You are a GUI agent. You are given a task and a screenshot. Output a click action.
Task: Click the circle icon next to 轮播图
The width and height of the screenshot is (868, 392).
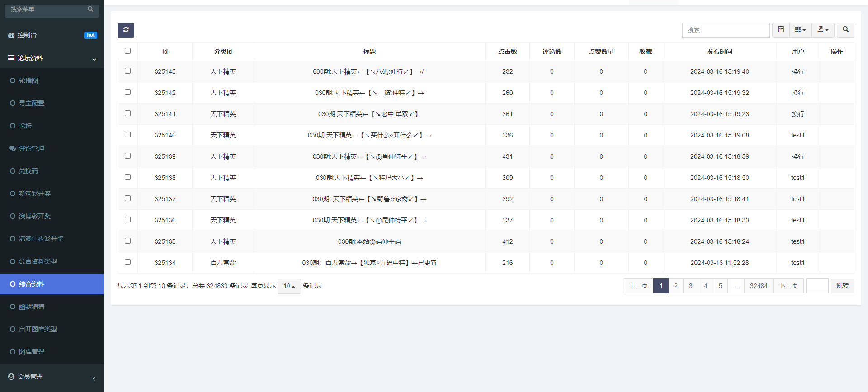point(13,80)
